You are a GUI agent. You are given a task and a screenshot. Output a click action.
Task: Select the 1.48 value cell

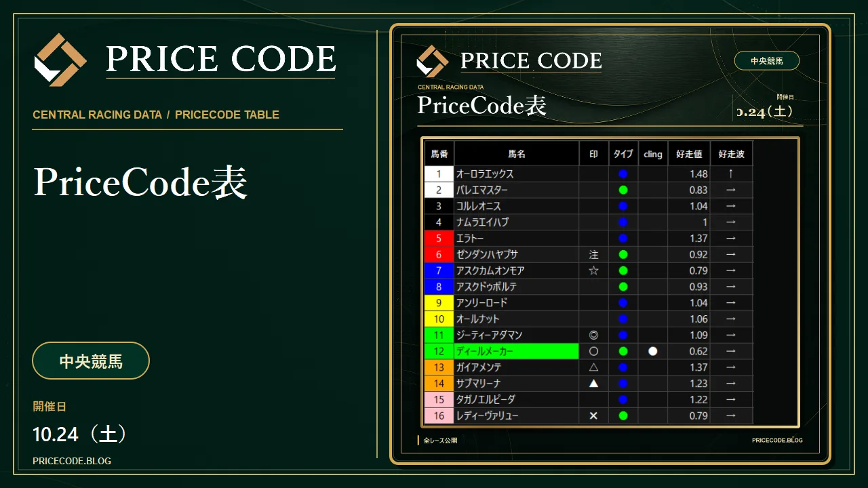(689, 174)
